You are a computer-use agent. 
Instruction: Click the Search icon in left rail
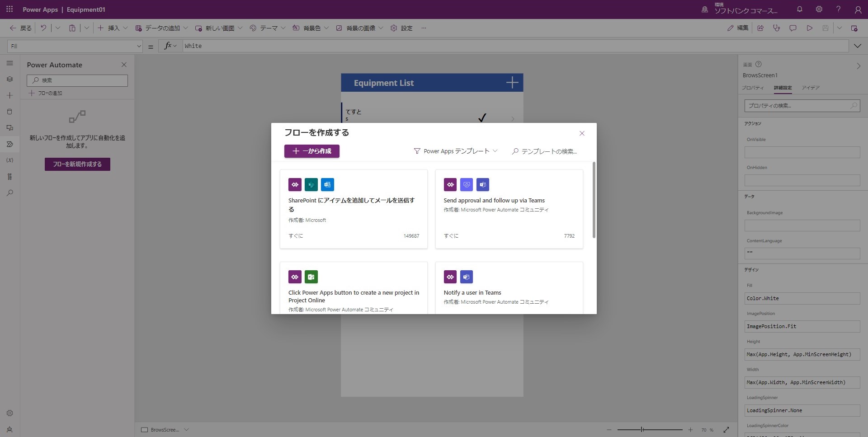point(9,193)
